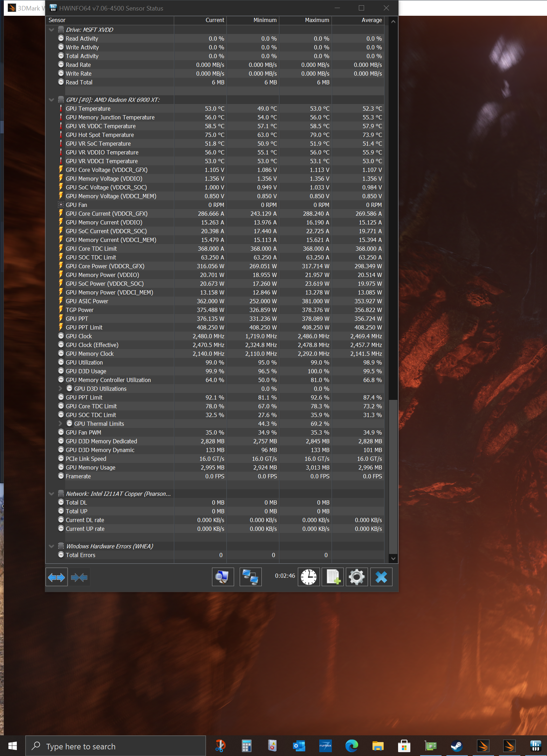Click the round icon beside Read Activity

(x=61, y=39)
